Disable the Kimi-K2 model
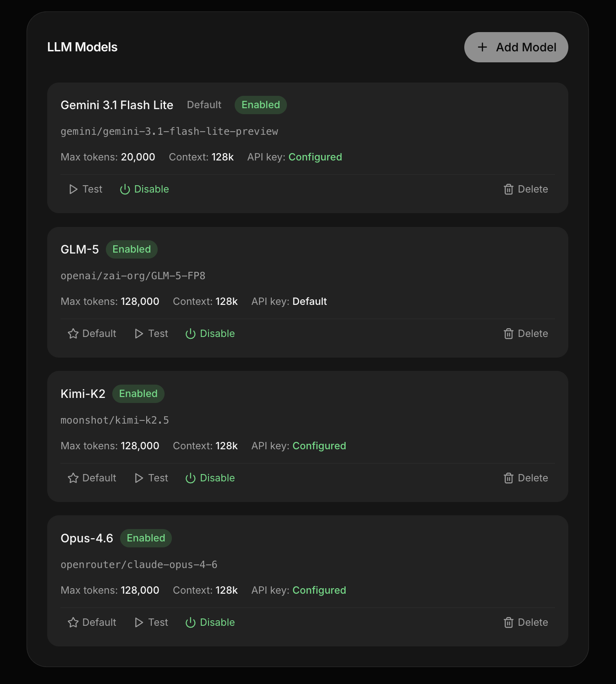Screen dimensions: 616x684 [210, 478]
